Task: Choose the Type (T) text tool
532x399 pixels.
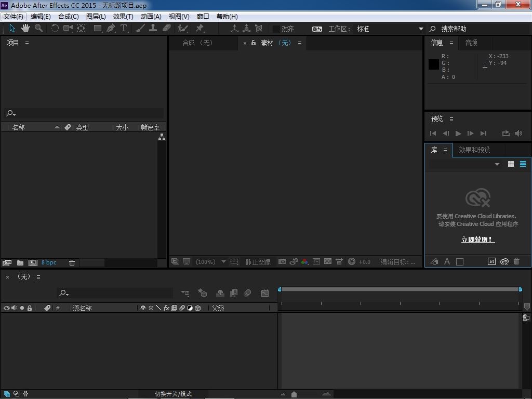Action: pos(124,28)
